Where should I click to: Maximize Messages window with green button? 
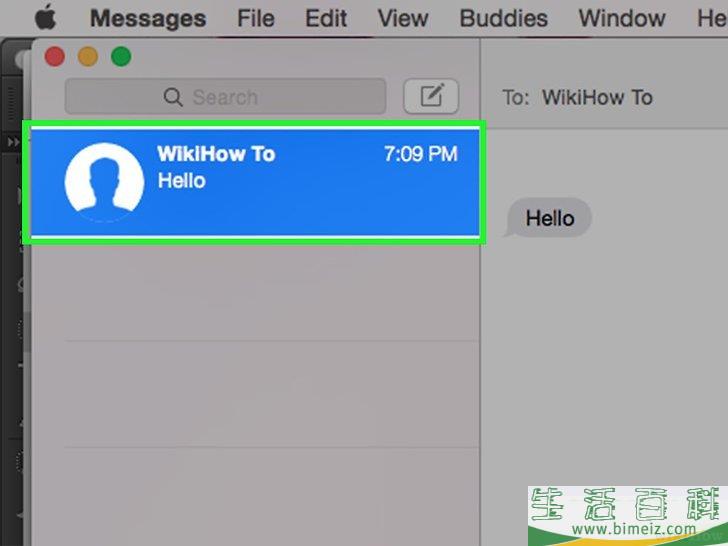121,57
